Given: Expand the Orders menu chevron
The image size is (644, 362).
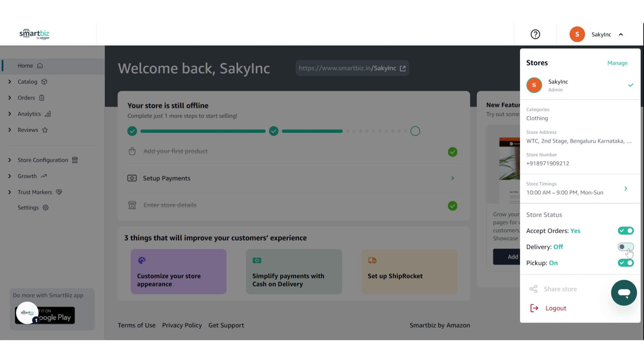Looking at the screenshot, I should 10,98.
